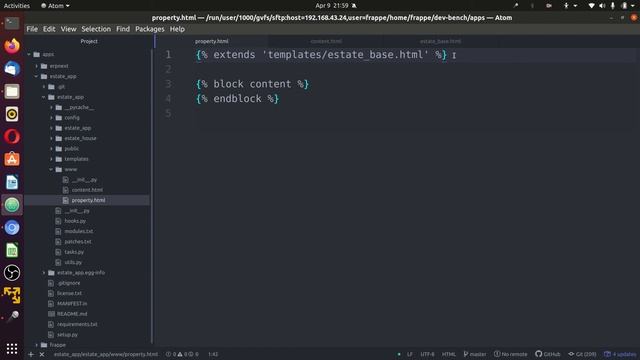Image resolution: width=640 pixels, height=360 pixels.
Task: Expand the erpnext folder
Action: pyautogui.click(x=37, y=66)
